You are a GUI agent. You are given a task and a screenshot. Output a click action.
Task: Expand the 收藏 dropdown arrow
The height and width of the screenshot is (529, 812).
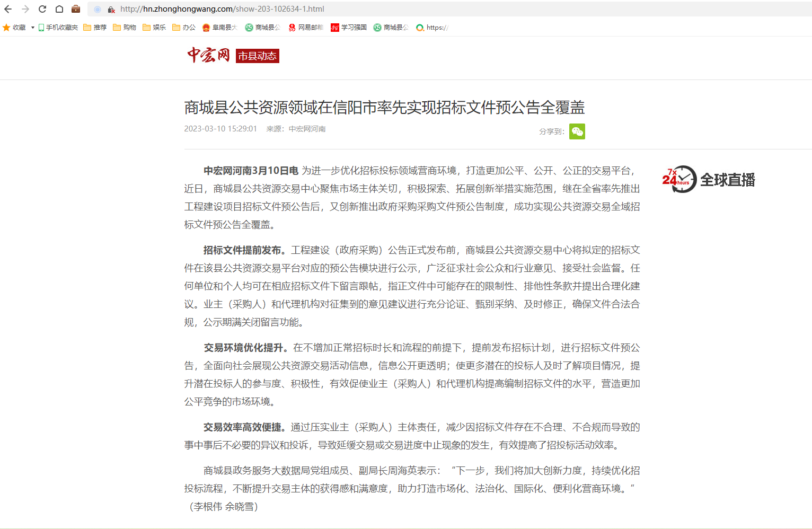33,28
